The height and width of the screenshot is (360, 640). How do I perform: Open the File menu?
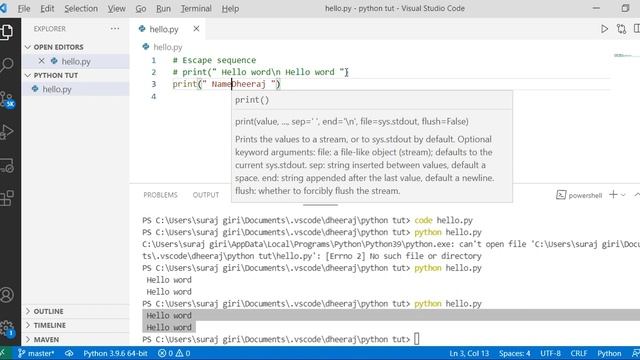pyautogui.click(x=24, y=9)
